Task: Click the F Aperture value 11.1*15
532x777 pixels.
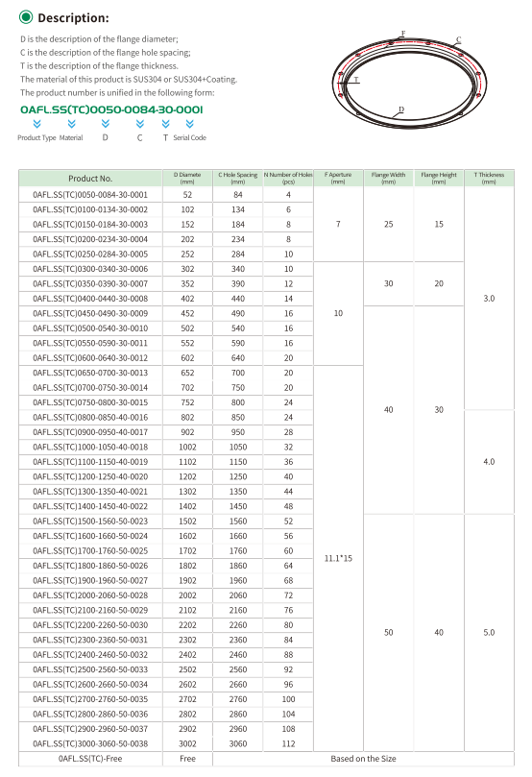Action: [338, 558]
